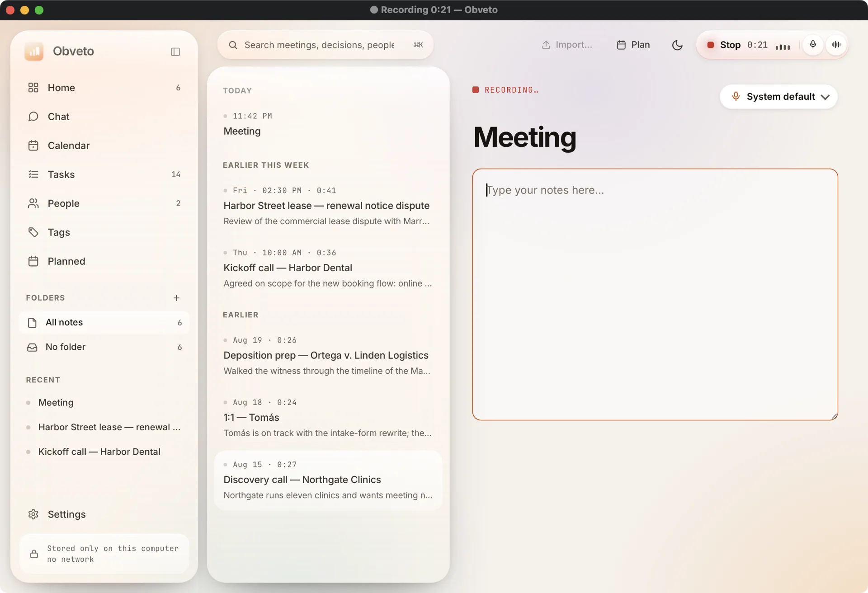Viewport: 868px width, 593px height.
Task: Open the Planned section
Action: (104, 261)
